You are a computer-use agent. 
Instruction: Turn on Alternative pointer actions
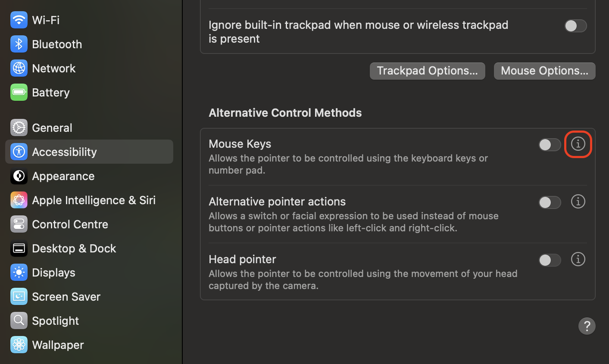(x=550, y=202)
